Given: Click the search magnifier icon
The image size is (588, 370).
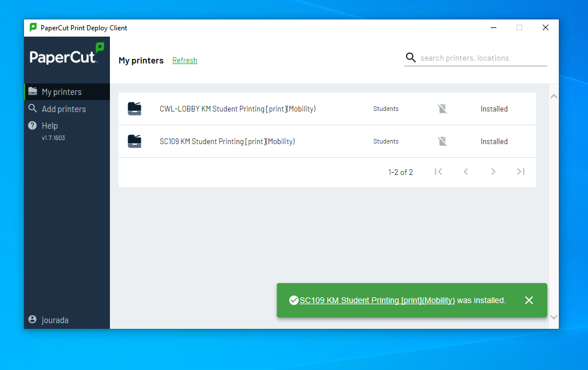Looking at the screenshot, I should coord(411,58).
